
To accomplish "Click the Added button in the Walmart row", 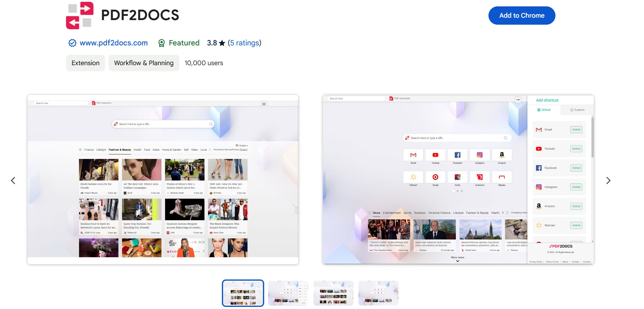I will click(576, 226).
